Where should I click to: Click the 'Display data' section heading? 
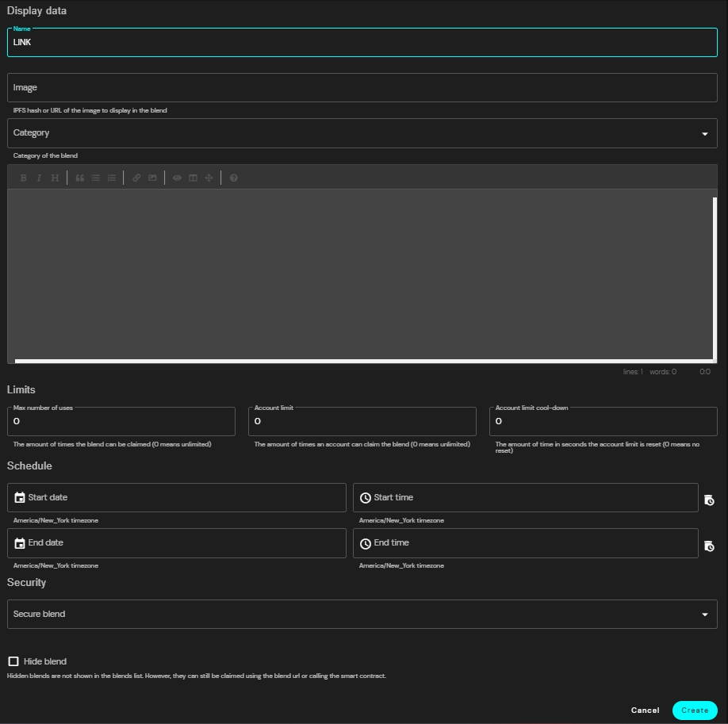pos(36,10)
